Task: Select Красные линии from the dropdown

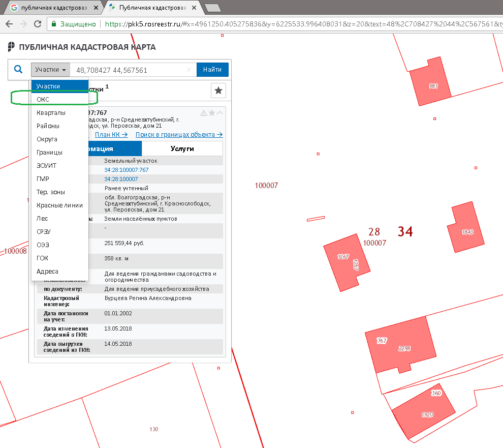Action: point(59,205)
